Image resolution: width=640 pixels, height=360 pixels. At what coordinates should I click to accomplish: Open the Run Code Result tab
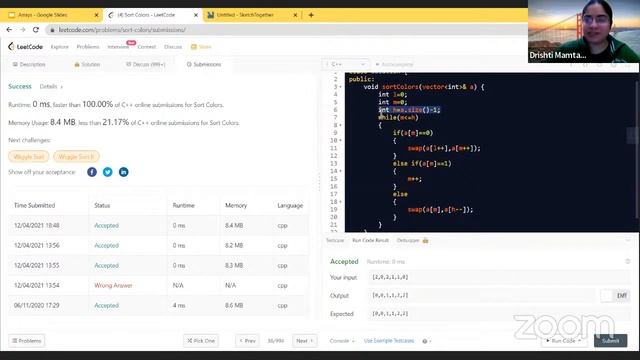370,240
